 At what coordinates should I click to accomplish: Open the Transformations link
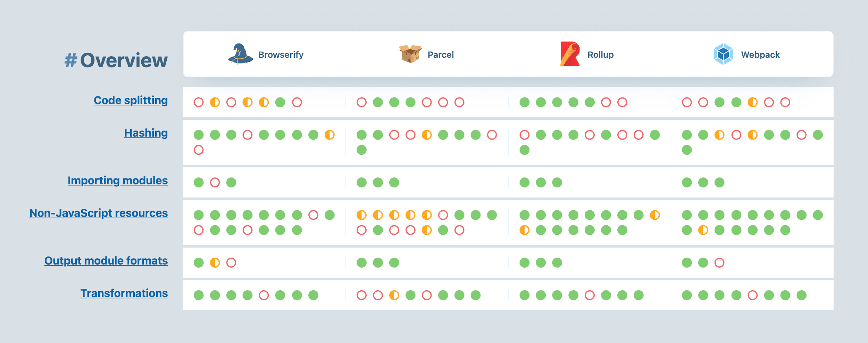[124, 293]
